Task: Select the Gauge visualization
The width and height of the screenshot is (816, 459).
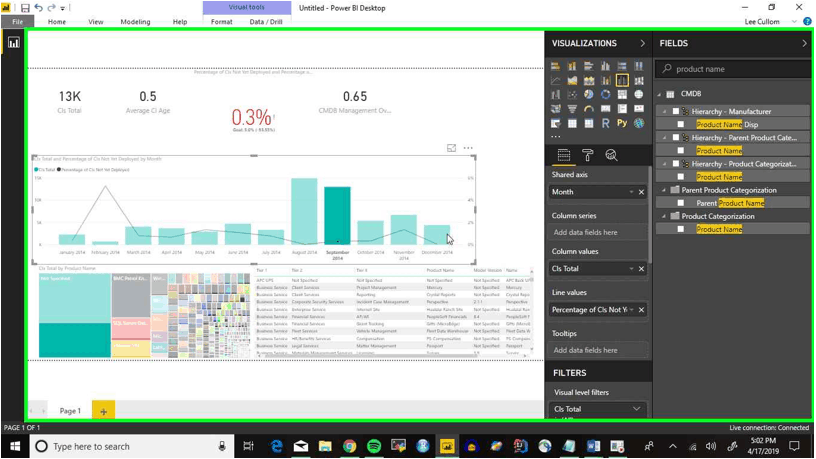Action: pos(589,109)
